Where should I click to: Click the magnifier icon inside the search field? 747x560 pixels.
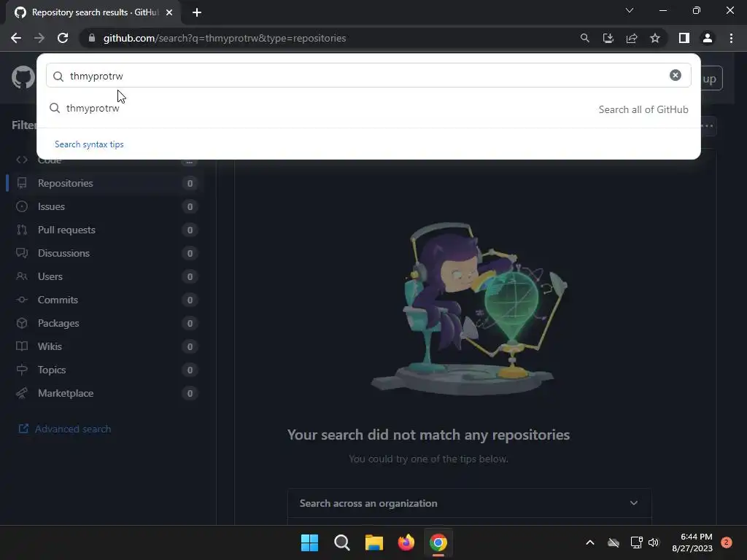58,76
